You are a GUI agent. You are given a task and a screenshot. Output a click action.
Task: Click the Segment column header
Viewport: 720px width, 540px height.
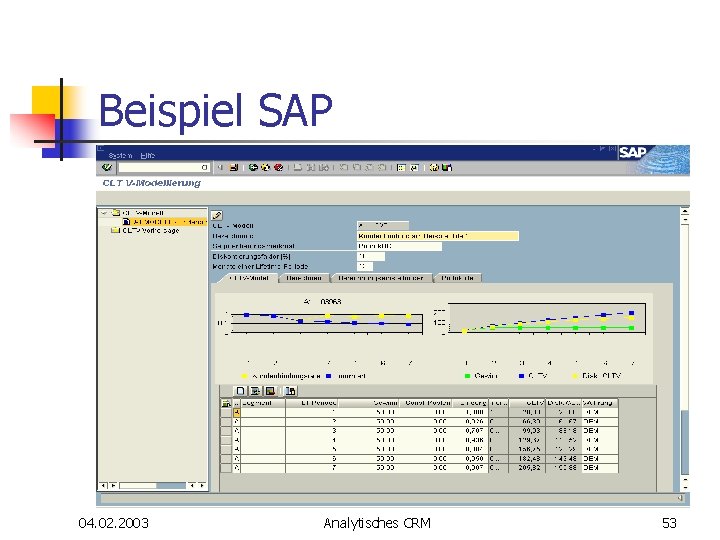[x=263, y=403]
